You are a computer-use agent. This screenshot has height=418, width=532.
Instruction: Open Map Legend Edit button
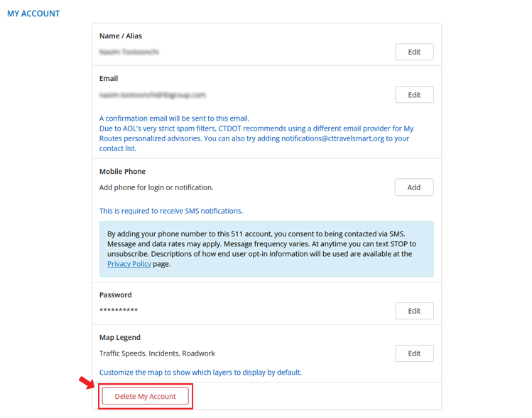coord(414,353)
